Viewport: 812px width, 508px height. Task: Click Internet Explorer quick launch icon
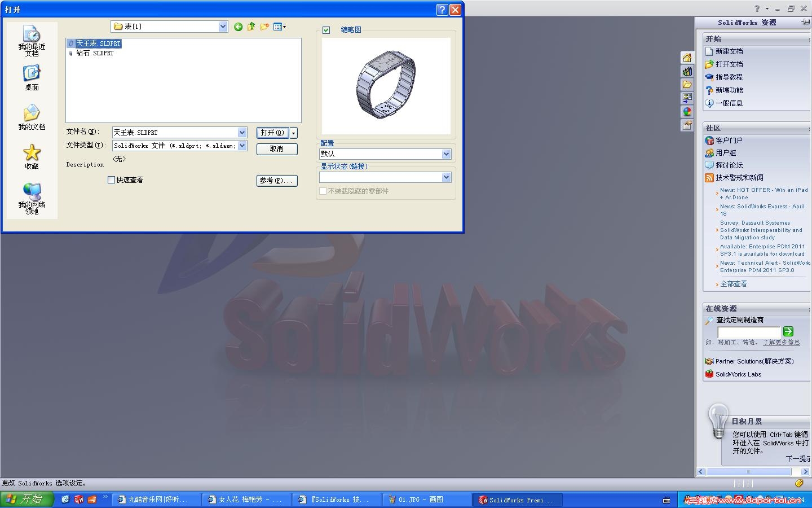pos(65,500)
